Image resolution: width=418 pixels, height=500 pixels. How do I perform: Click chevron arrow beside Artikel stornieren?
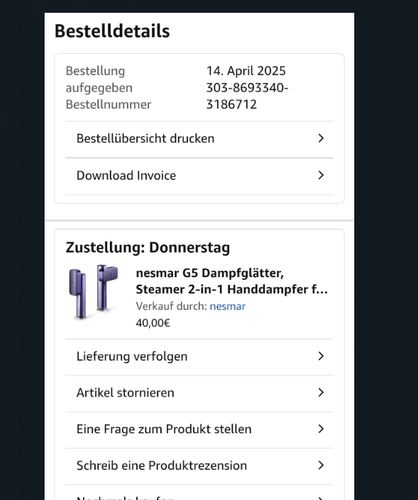coord(321,392)
